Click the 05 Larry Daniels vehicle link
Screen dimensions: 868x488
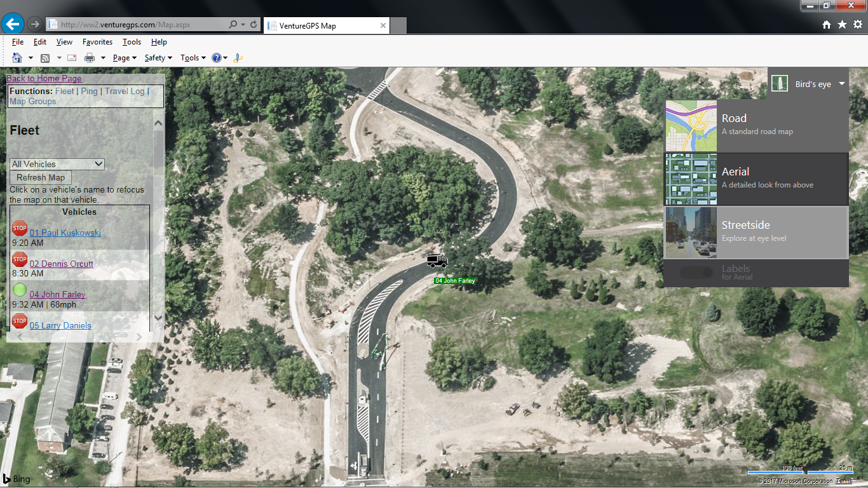point(60,325)
